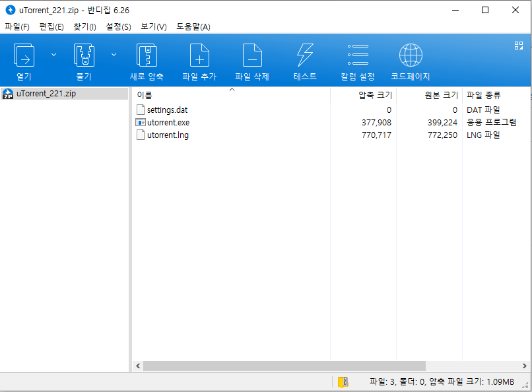Click the Bandizip app icon in title bar
532x392 pixels.
pyautogui.click(x=11, y=10)
